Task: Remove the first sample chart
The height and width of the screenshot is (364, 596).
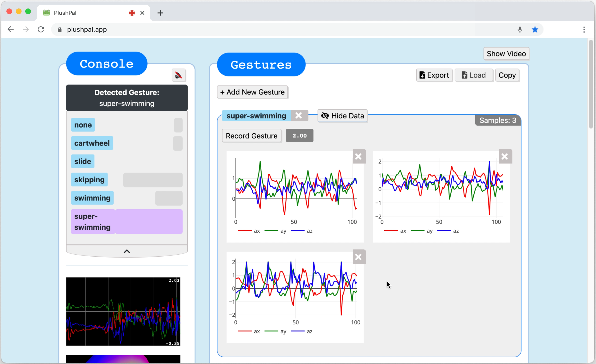Action: click(359, 156)
